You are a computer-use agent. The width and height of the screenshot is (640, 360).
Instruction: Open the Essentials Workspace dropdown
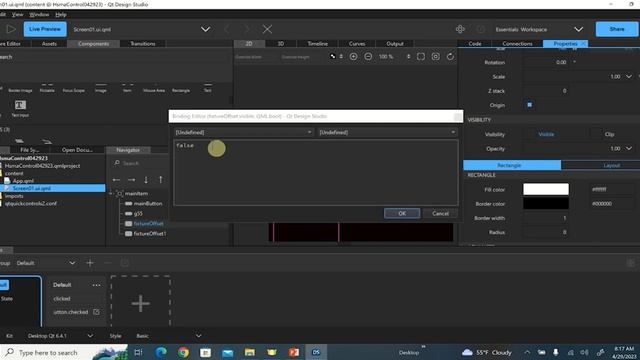pyautogui.click(x=578, y=29)
